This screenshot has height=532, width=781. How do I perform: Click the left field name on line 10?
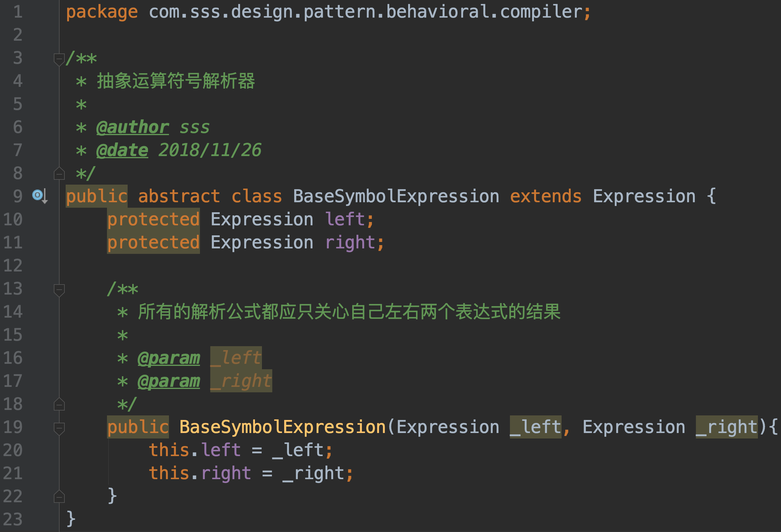point(345,219)
